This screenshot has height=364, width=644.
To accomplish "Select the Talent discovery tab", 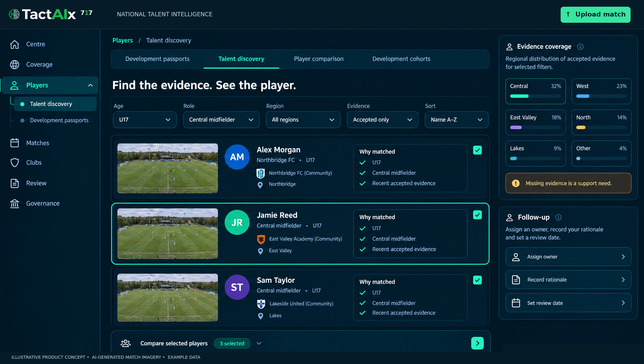I will [x=241, y=59].
